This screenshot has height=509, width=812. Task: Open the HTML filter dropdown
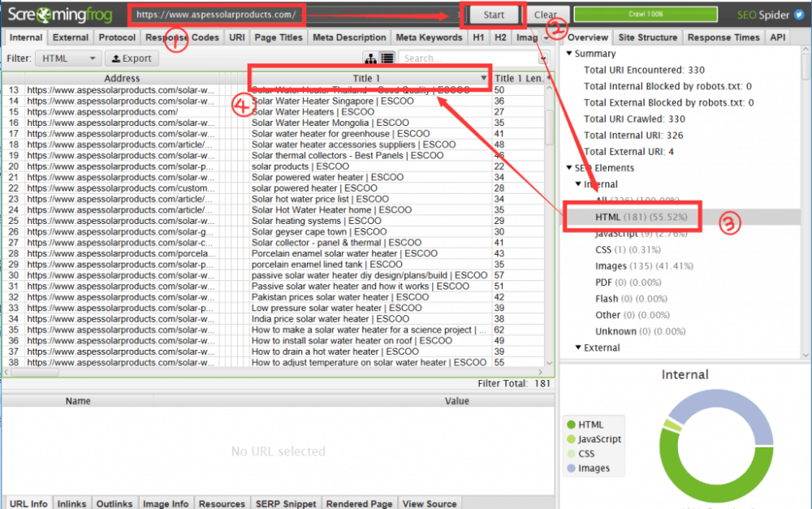(69, 58)
